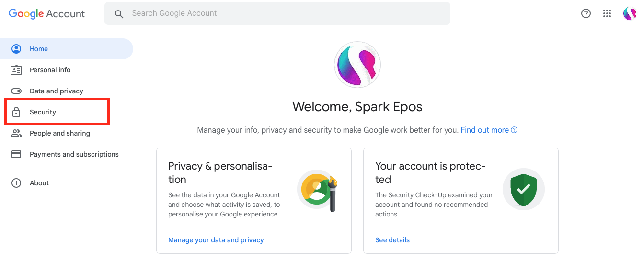Click the Security padlock icon
This screenshot has height=262, width=644.
click(x=16, y=112)
